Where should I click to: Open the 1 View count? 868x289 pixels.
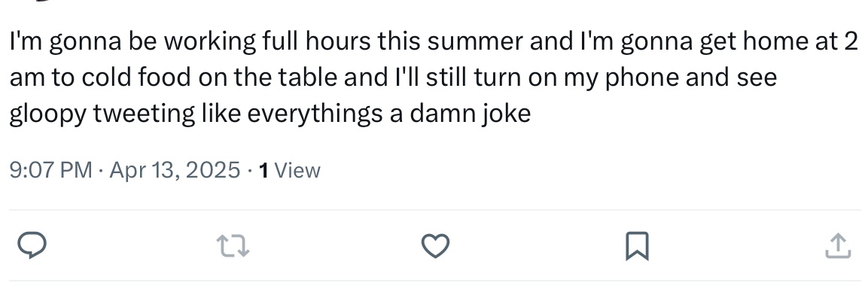290,170
